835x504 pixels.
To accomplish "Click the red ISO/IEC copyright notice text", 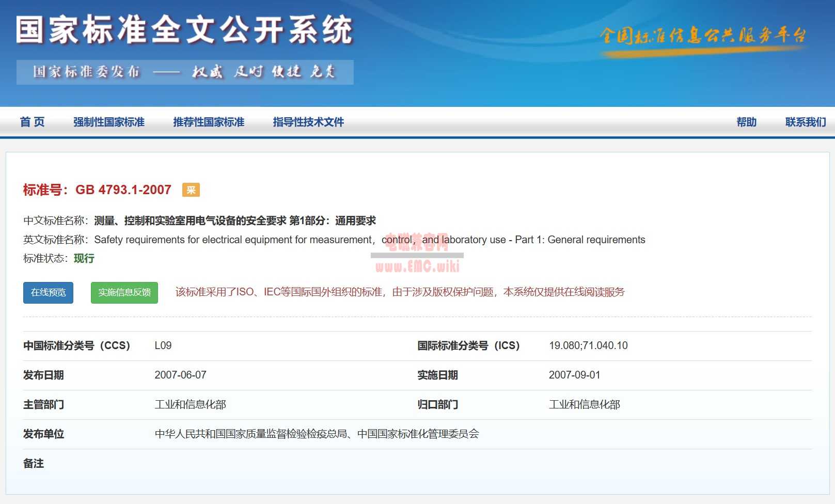I will coord(400,292).
